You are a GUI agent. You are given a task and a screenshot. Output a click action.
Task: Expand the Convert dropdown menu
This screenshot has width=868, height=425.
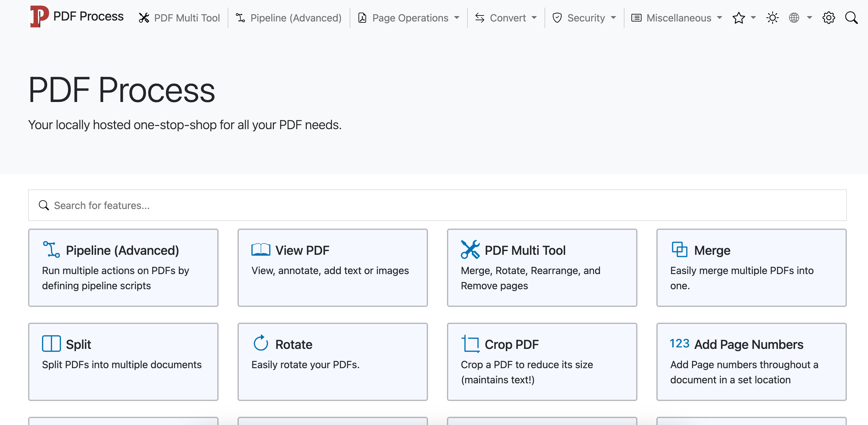coord(506,18)
